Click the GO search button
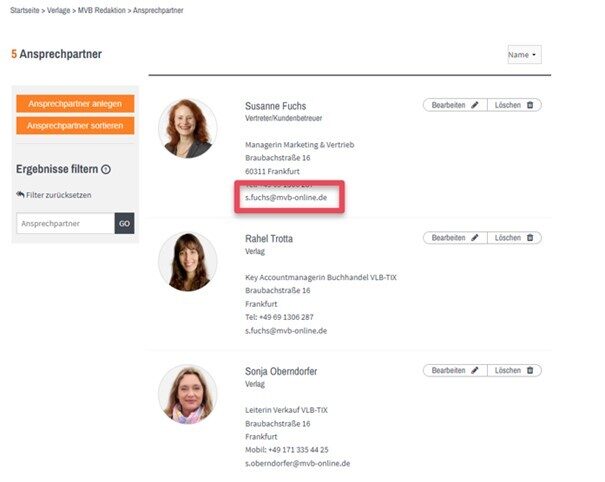Image resolution: width=605 pixels, height=482 pixels. [124, 223]
